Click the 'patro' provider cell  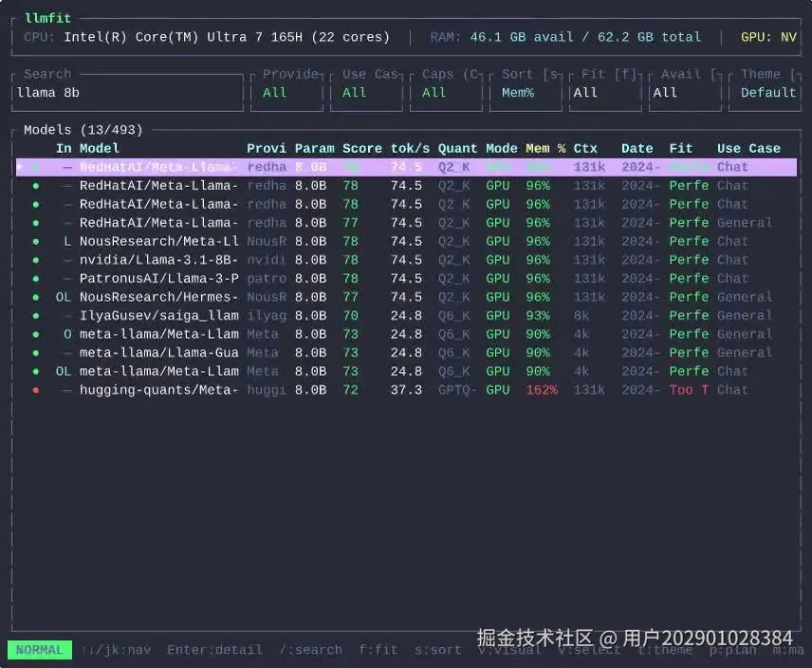[267, 279]
